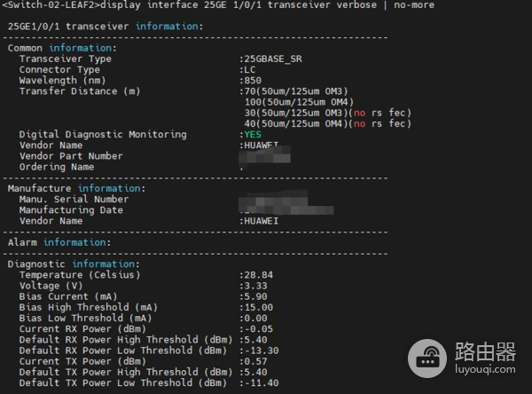Select the ':15.00' bias high threshold value
This screenshot has width=532, height=394.
[256, 307]
